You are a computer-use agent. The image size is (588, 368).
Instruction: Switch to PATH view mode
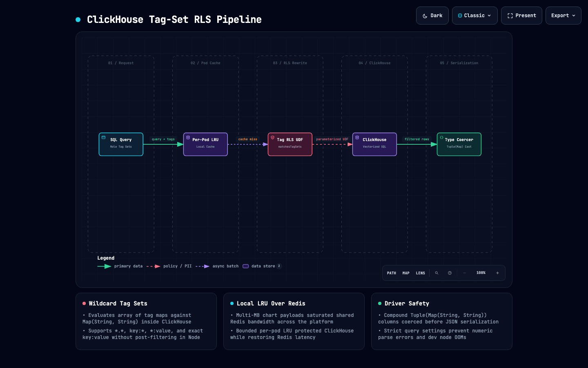tap(392, 273)
